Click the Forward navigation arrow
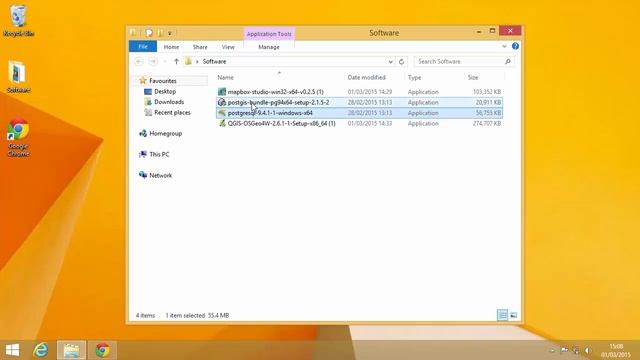 click(x=153, y=62)
